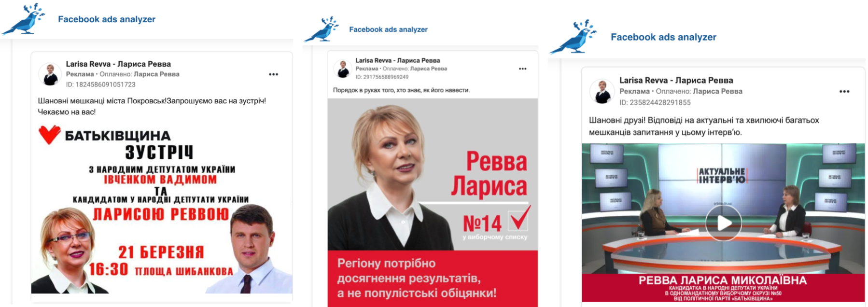
Task: Play the Актуальне інтерв'ю video
Action: tap(723, 223)
